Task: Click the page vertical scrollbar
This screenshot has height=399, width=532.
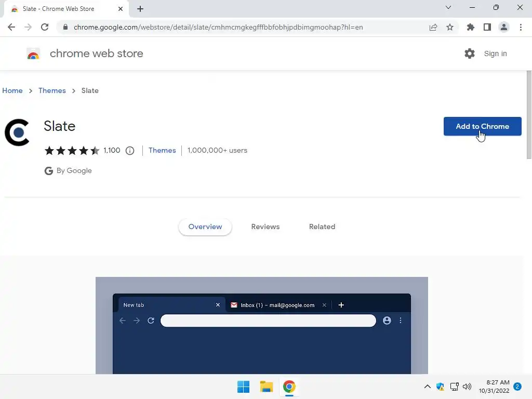Action: 529,115
